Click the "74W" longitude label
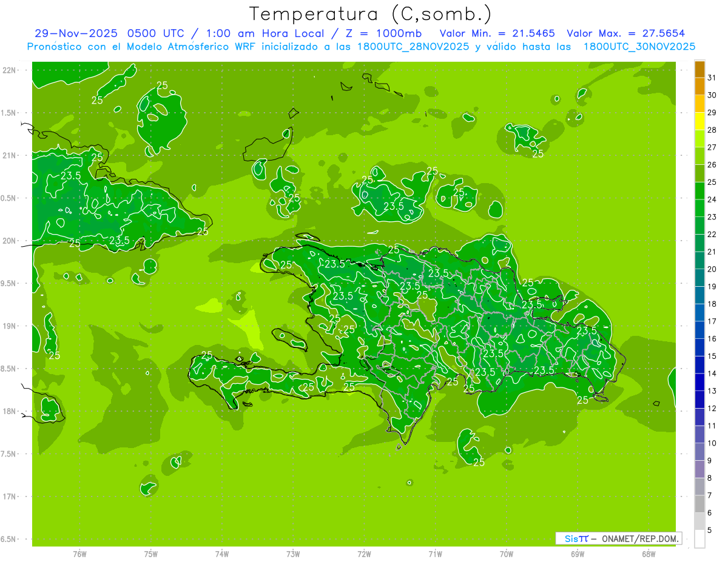 point(222,554)
